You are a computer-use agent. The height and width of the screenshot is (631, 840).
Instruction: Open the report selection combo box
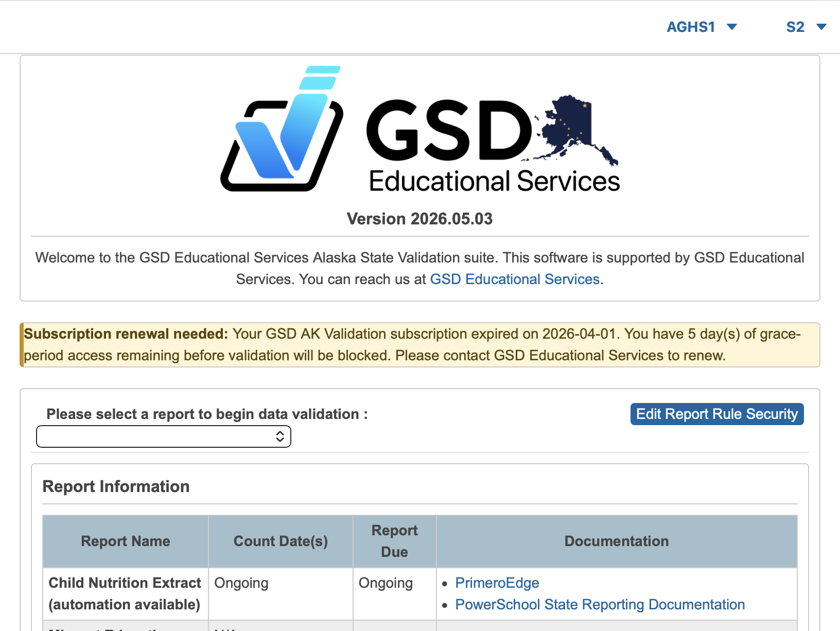click(164, 436)
